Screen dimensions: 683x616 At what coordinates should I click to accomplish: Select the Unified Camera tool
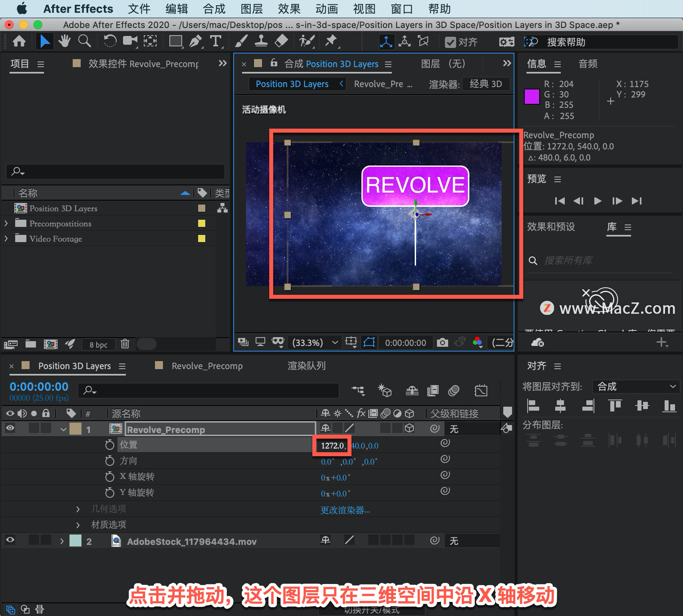[x=130, y=41]
